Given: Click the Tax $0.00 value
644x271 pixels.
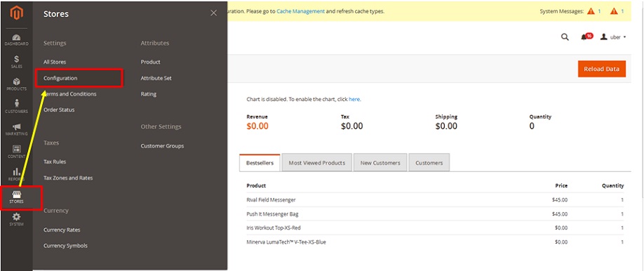Looking at the screenshot, I should 352,126.
